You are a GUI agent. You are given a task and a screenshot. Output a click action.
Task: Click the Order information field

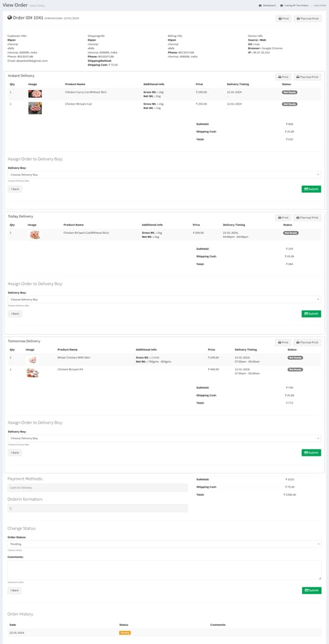97,508
